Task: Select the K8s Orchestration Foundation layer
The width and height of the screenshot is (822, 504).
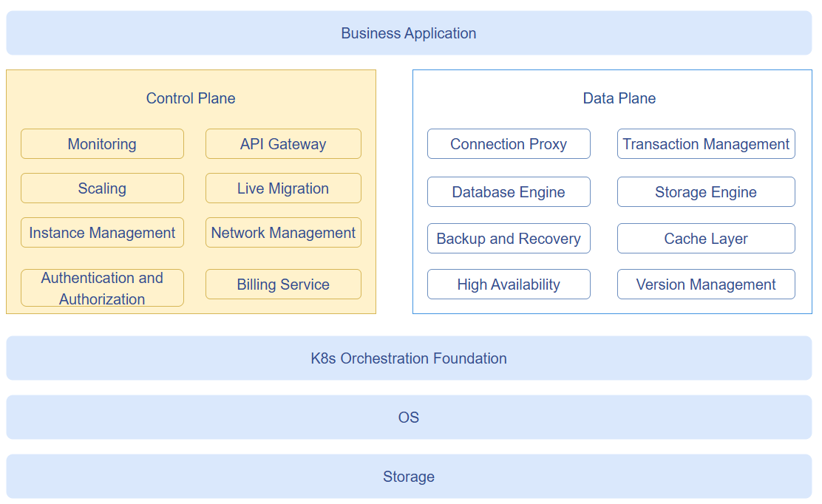Action: click(409, 358)
